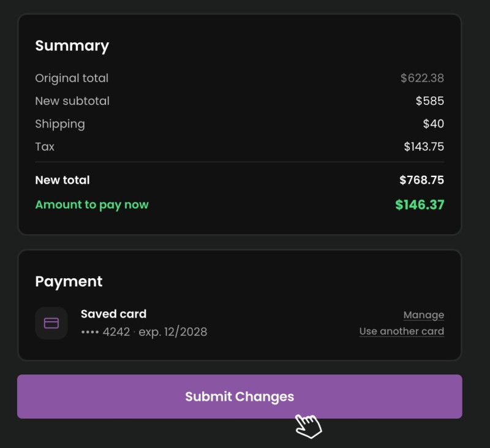Click the new subtotal value $585
The height and width of the screenshot is (448, 490).
[430, 101]
